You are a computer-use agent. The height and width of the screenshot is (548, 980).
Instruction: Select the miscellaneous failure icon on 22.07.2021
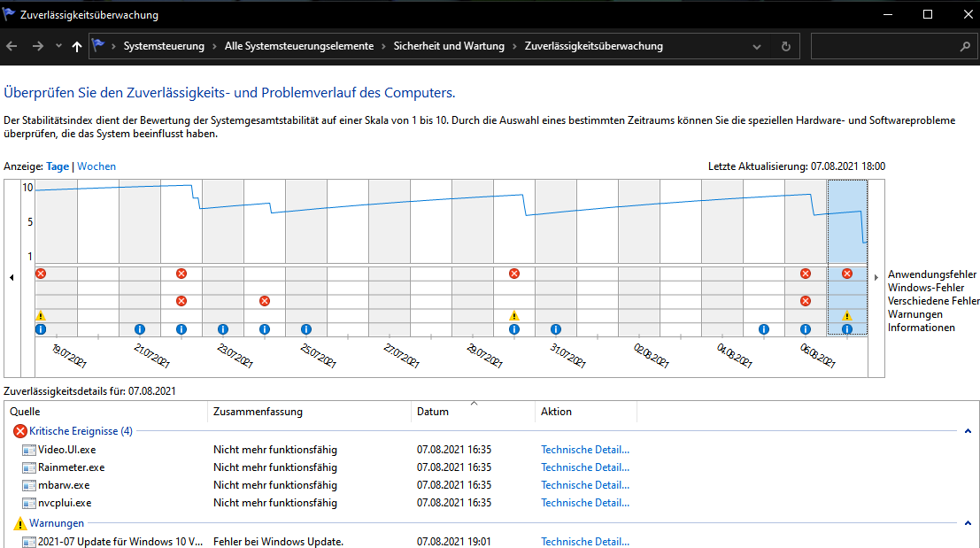point(181,301)
